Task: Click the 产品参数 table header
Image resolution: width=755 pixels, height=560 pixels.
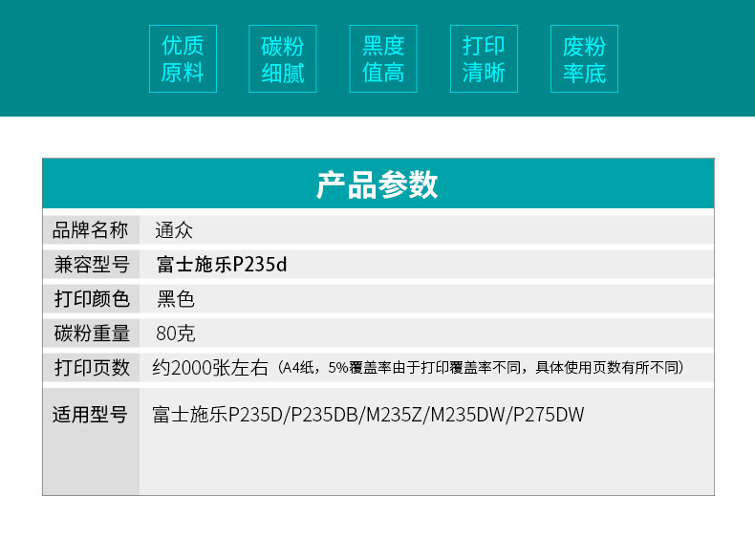Action: [378, 183]
